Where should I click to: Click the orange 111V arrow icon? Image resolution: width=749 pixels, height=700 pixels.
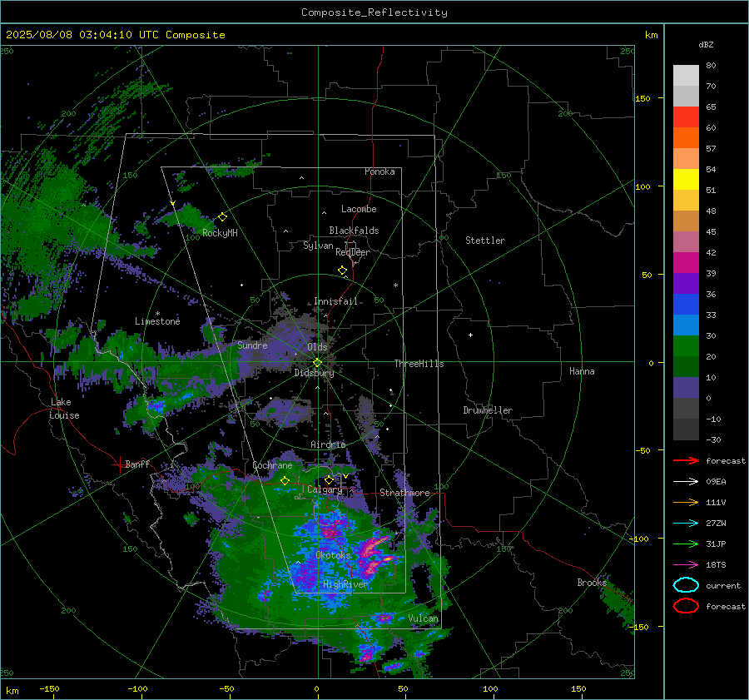pyautogui.click(x=686, y=502)
